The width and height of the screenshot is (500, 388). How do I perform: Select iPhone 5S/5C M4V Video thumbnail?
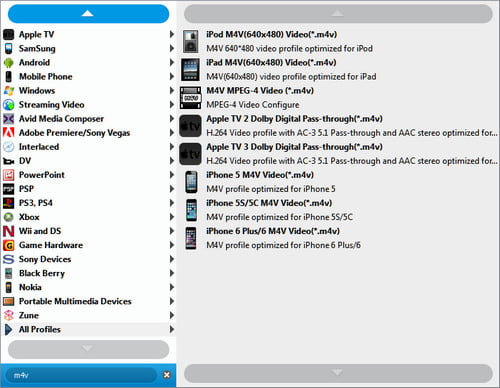[191, 210]
